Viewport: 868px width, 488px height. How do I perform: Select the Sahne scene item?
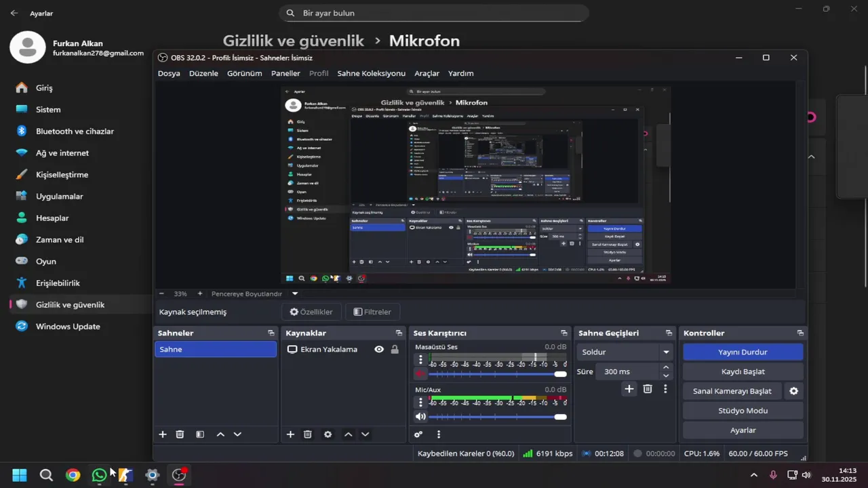(216, 349)
